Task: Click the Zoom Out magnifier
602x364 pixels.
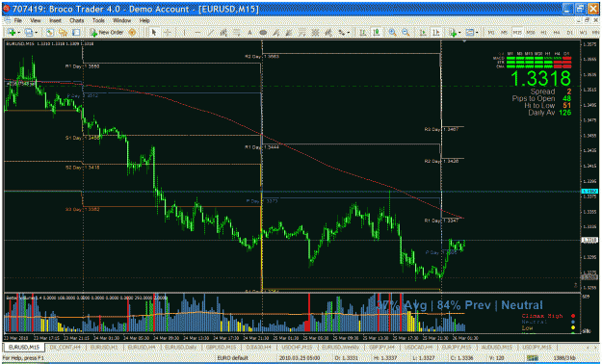Action: click(x=406, y=33)
